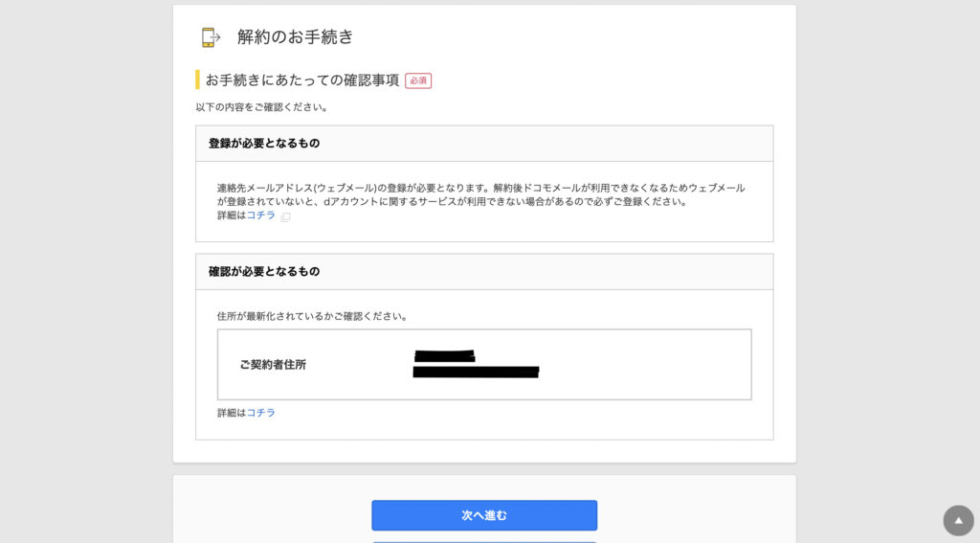
Task: Click the 連絡先メールアドレス registration paragraph
Action: coord(480,194)
